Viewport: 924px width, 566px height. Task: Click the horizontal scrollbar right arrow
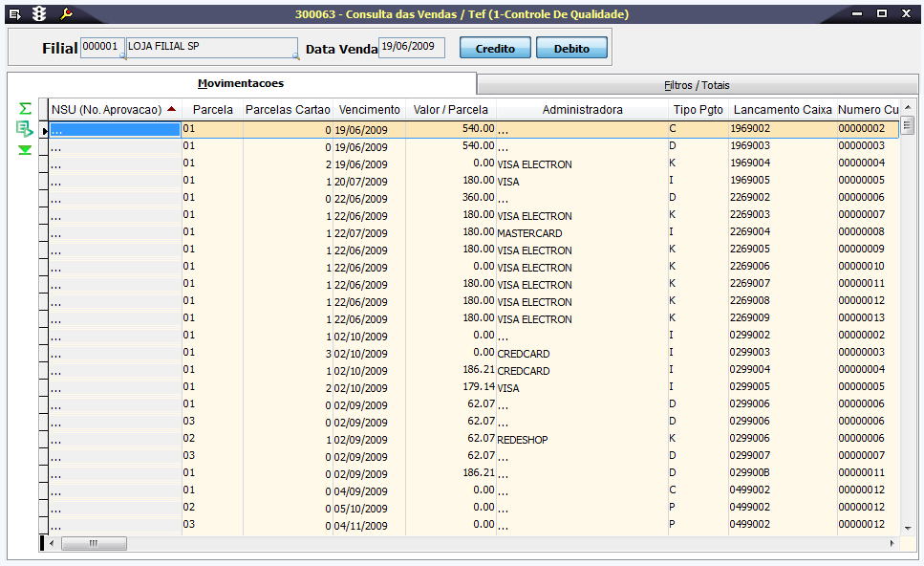click(x=892, y=543)
